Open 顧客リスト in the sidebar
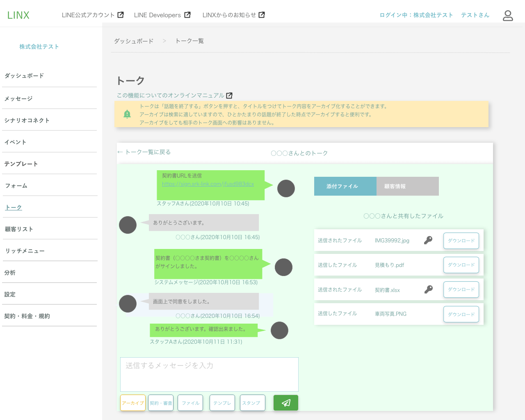Image resolution: width=525 pixels, height=420 pixels. [x=19, y=229]
